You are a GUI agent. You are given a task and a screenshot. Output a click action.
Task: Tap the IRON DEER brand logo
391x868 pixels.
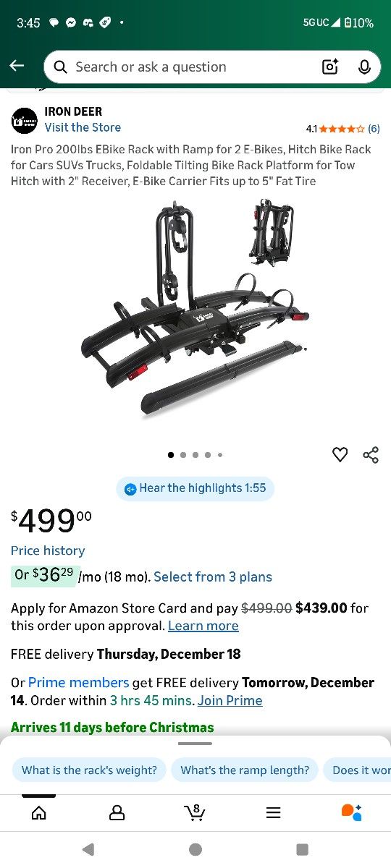24,120
